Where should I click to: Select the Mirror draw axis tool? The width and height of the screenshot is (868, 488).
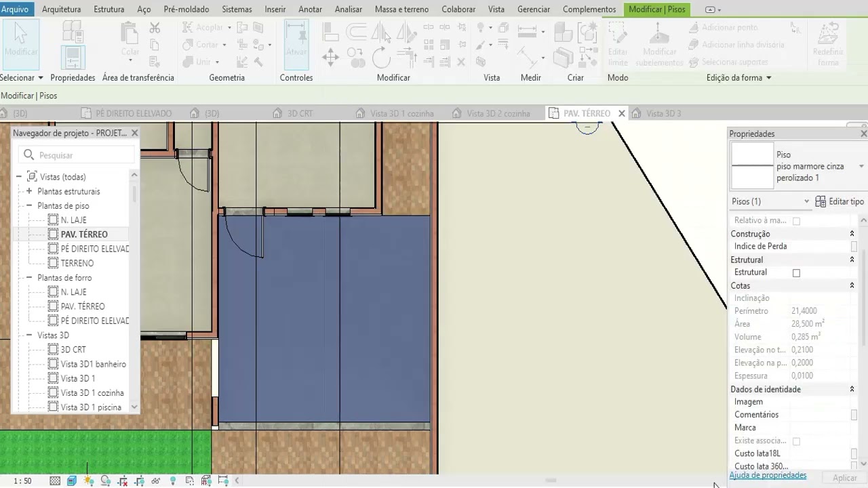(406, 32)
